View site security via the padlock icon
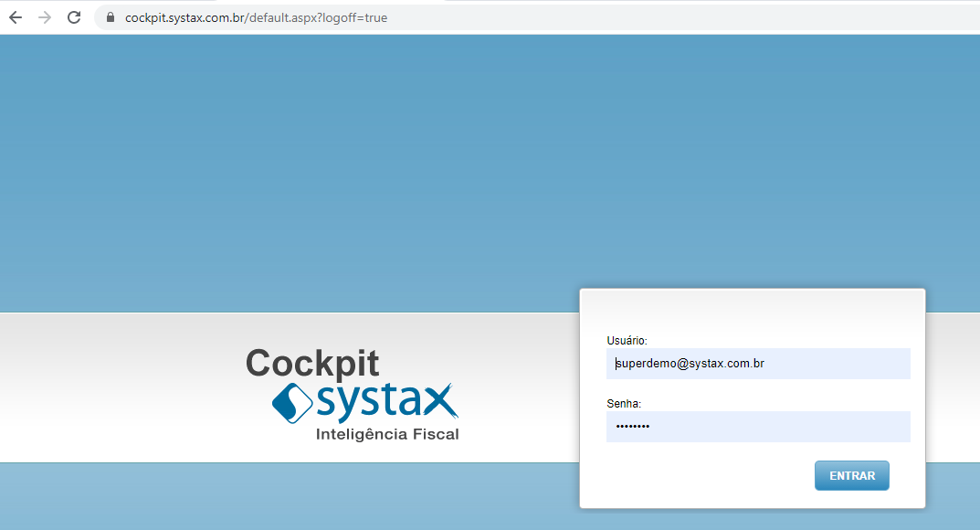The height and width of the screenshot is (530, 980). 111,17
